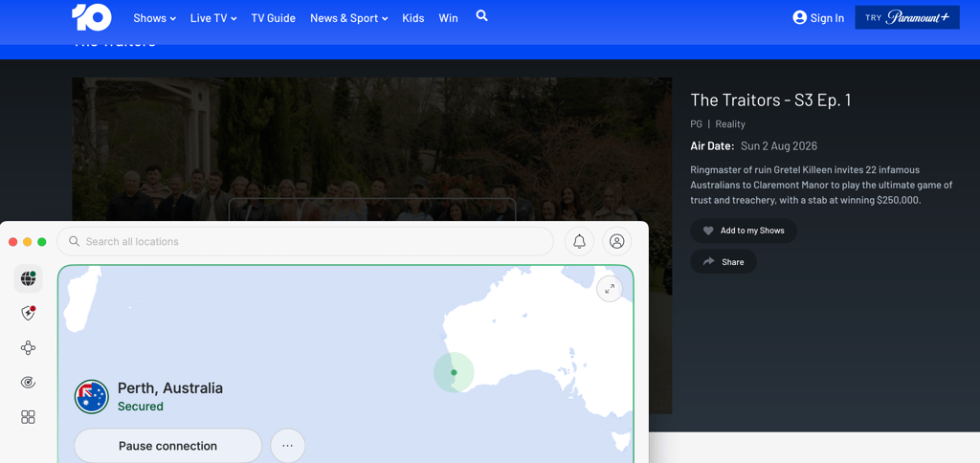The height and width of the screenshot is (463, 980).
Task: Click the heart icon on Add to my Shows
Action: tap(708, 231)
